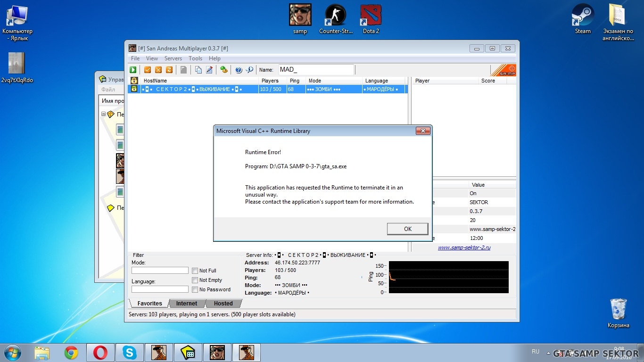The image size is (644, 362).
Task: Click the grey Master List page icon
Action: point(183,70)
